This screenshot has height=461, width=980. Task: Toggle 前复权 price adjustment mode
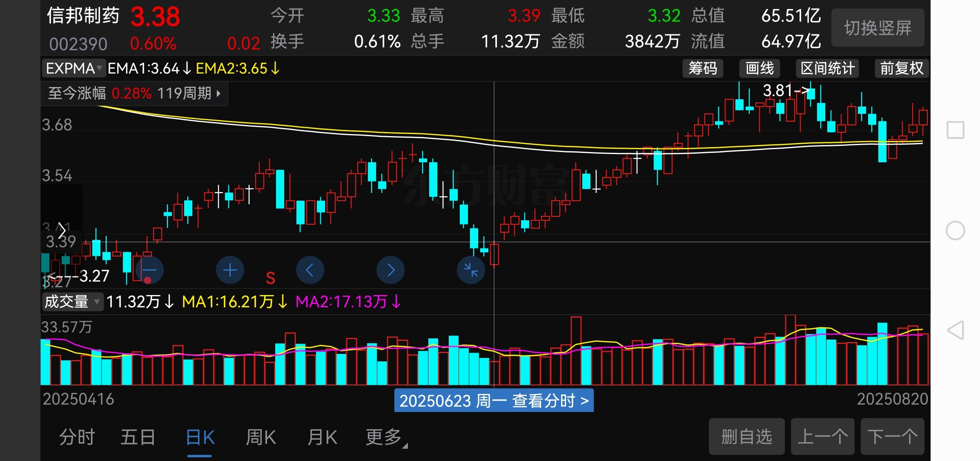click(x=902, y=68)
